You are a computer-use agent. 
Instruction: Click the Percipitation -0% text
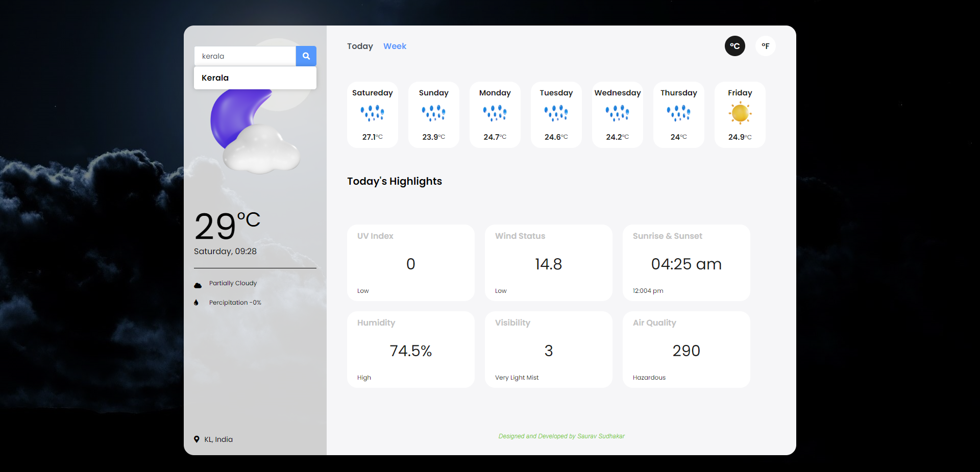coord(235,303)
